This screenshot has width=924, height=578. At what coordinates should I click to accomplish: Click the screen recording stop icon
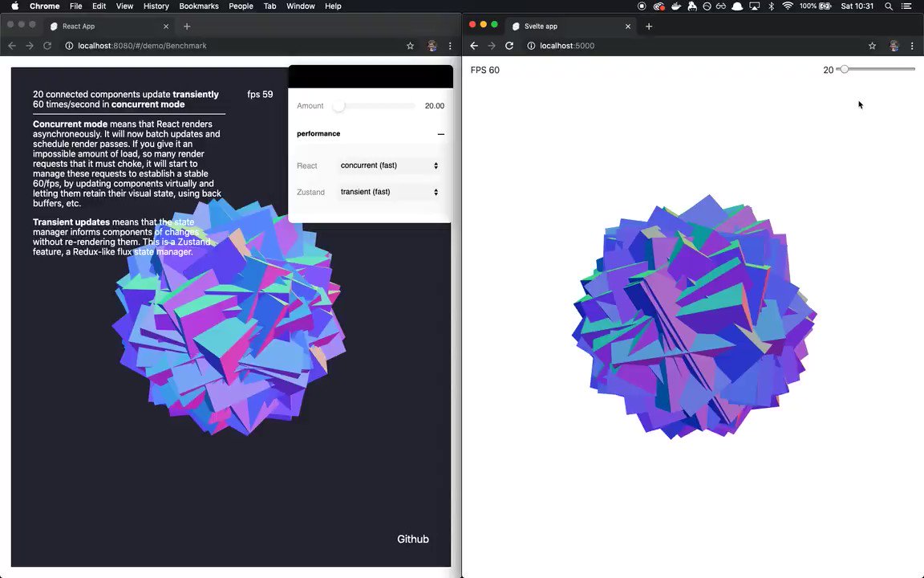(642, 6)
